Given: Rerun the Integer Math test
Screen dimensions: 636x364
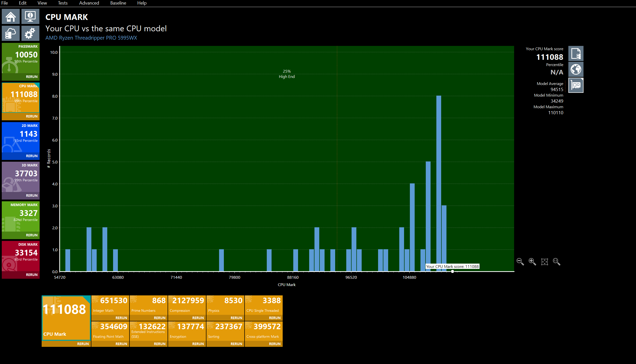Looking at the screenshot, I should point(121,318).
